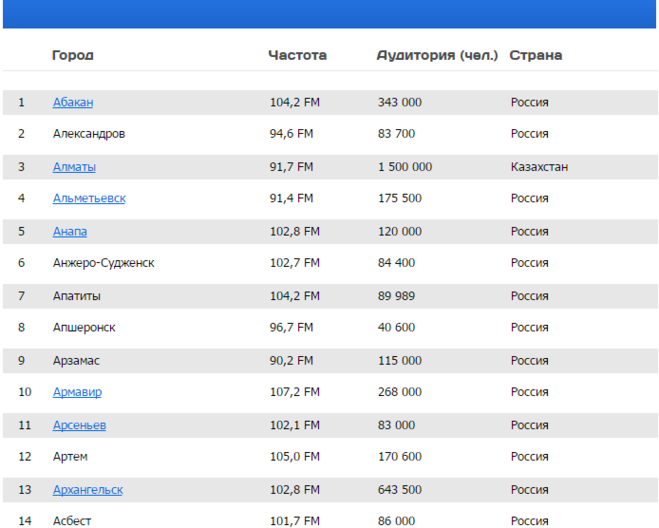This screenshot has height=528, width=659.
Task: Click the Город column header
Action: tap(73, 55)
